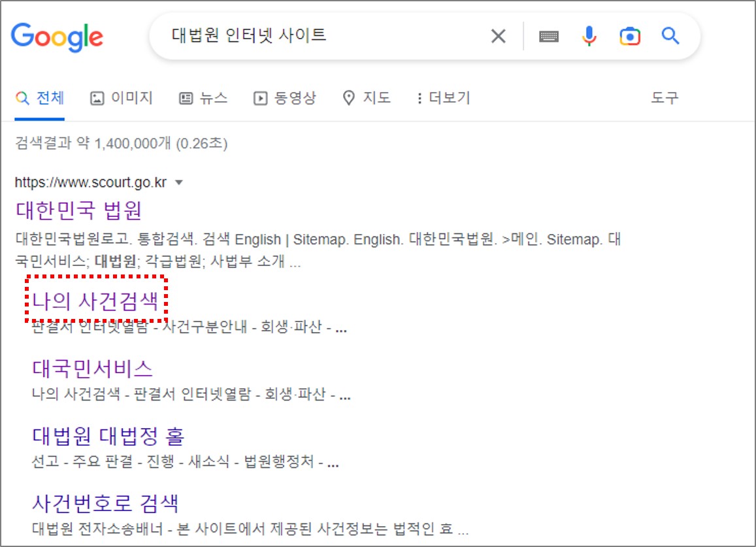Open the 대법원 대법정 홀 sitelink

tap(108, 436)
